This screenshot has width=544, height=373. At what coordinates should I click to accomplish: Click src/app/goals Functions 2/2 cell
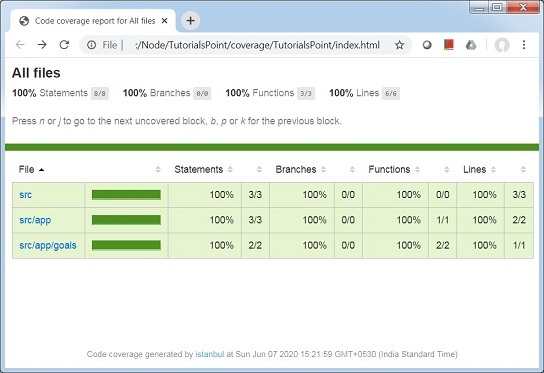[443, 245]
